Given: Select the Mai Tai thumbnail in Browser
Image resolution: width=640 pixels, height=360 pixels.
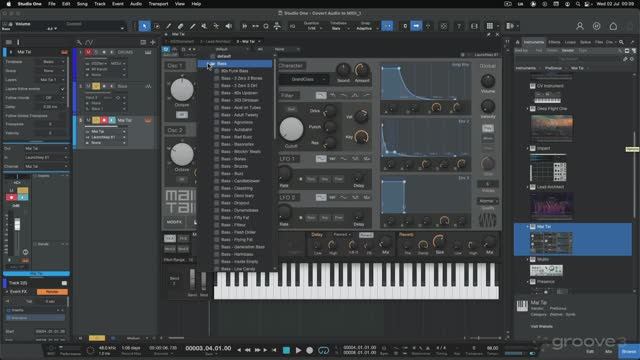Looking at the screenshot, I should pyautogui.click(x=551, y=243).
